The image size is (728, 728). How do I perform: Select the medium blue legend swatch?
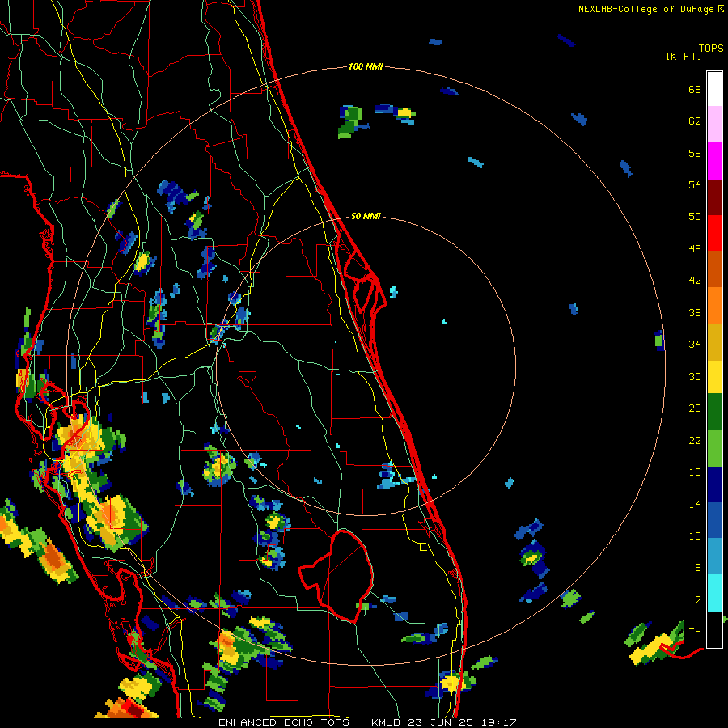714,520
